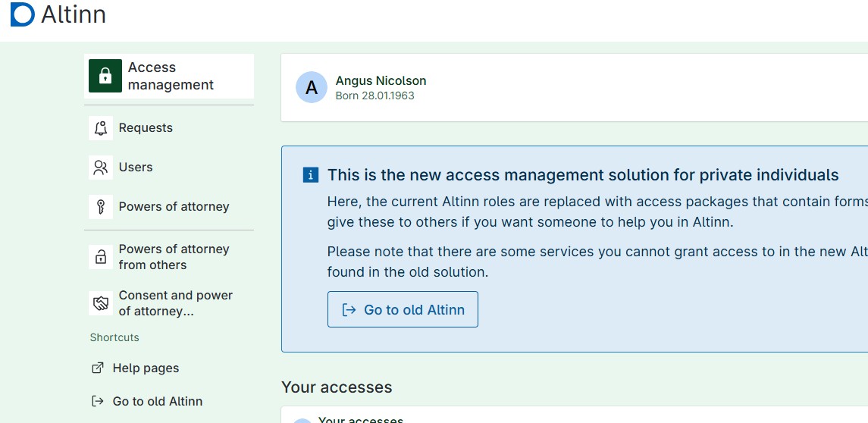Image resolution: width=868 pixels, height=423 pixels.
Task: Open Requests in the sidebar
Action: click(169, 128)
